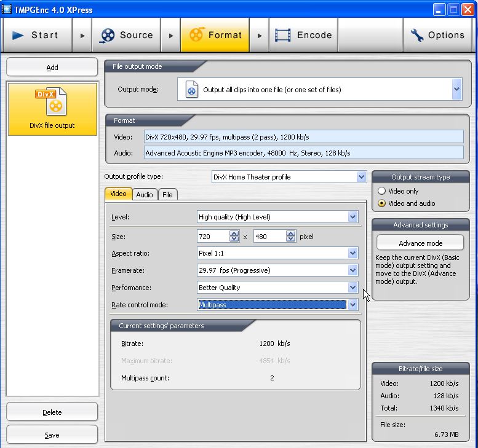The width and height of the screenshot is (478, 448).
Task: Expand the Rate control mode dropdown
Action: (x=353, y=305)
